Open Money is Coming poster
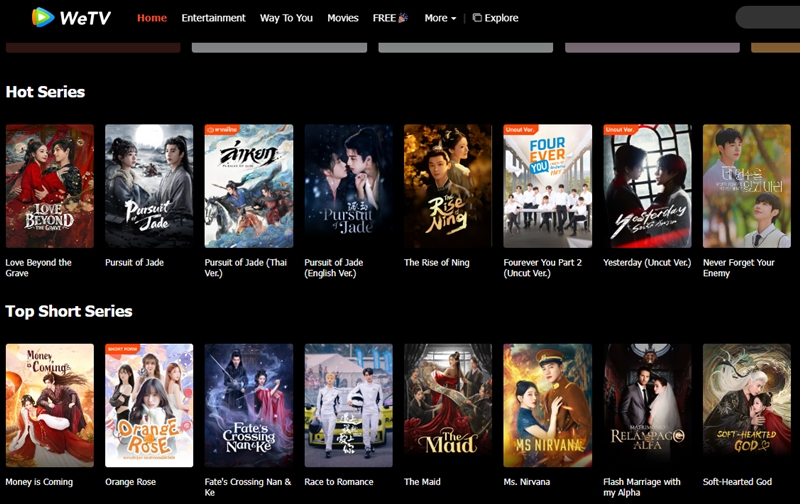Screen dimensions: 800x504 49,406
